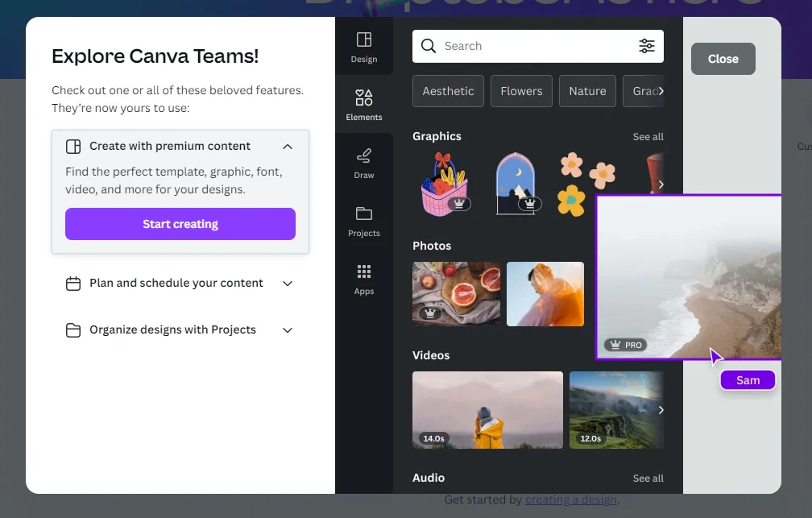Select the grapefruit photo thumbnail
This screenshot has width=812, height=518.
click(456, 294)
